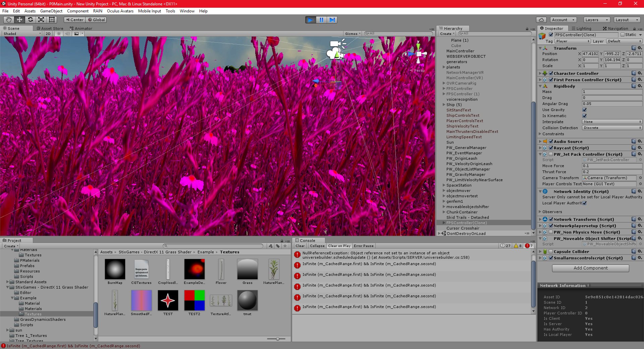
Task: Select the Hand tool in toolbar
Action: click(9, 20)
